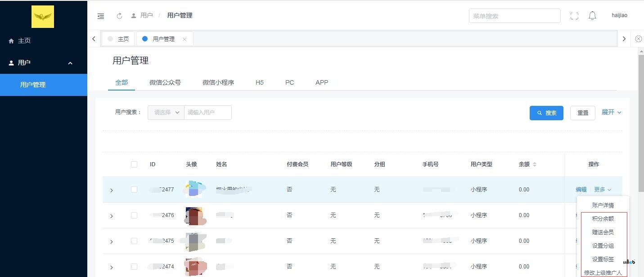Viewport: 644px width, 277px height.
Task: Click 编辑 for user 2477
Action: point(581,190)
